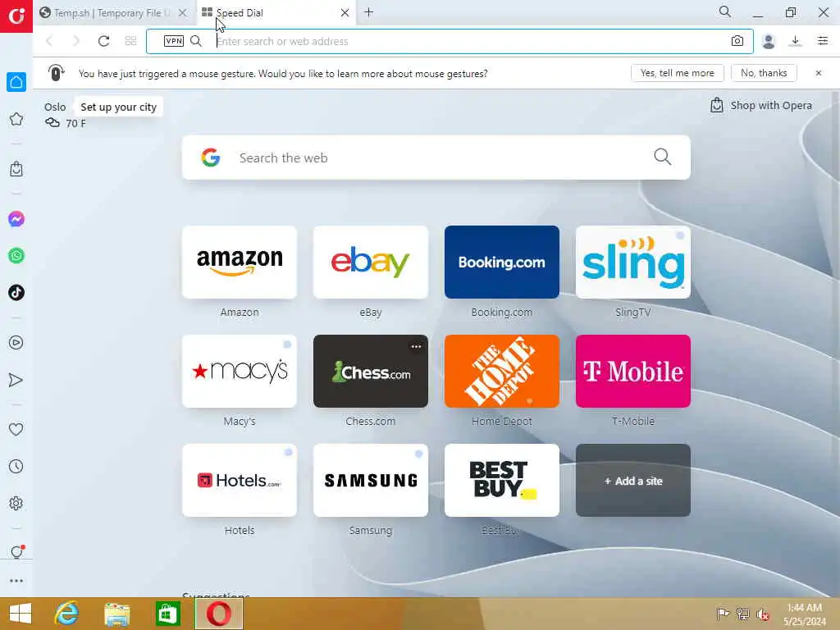Click the search magnifier in web search box
Viewport: 840px width, 630px height.
coord(663,157)
